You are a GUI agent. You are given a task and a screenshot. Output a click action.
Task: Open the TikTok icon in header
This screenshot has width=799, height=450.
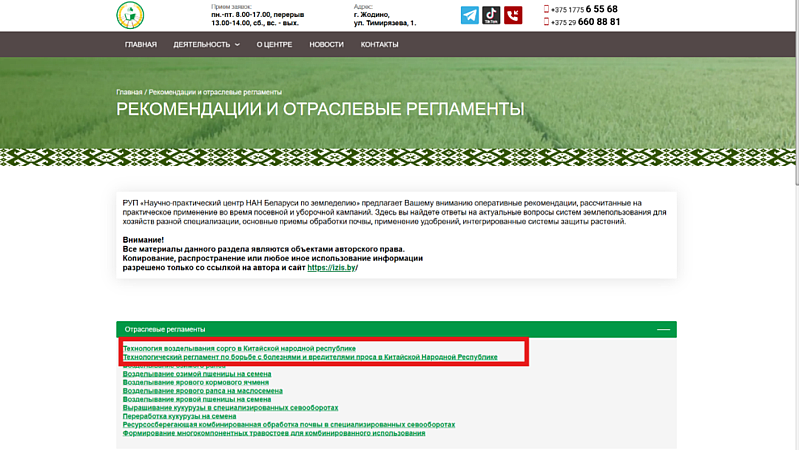point(491,15)
